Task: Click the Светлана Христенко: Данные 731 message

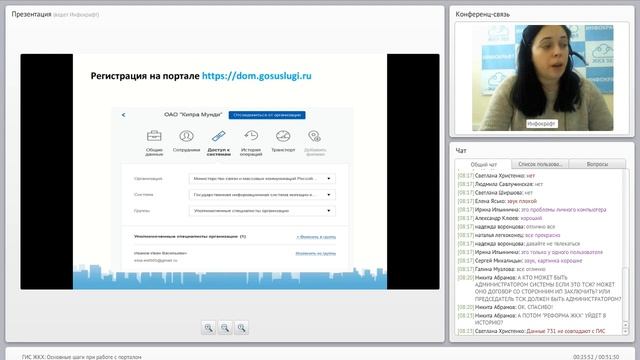Action: 531,331
